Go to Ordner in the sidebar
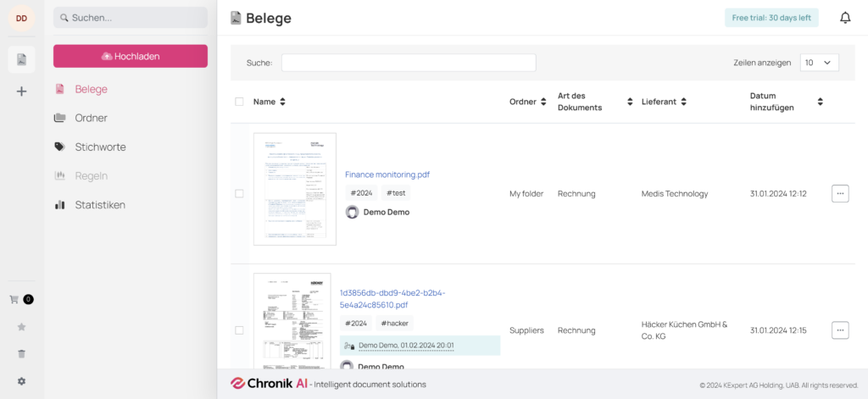The width and height of the screenshot is (868, 399). tap(91, 118)
